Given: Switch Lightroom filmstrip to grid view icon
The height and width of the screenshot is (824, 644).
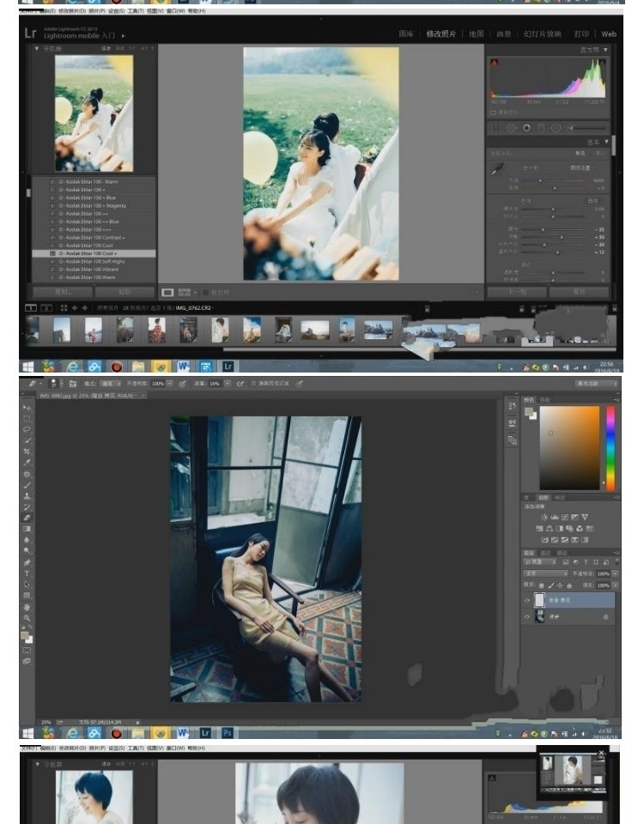Looking at the screenshot, I should pyautogui.click(x=64, y=308).
